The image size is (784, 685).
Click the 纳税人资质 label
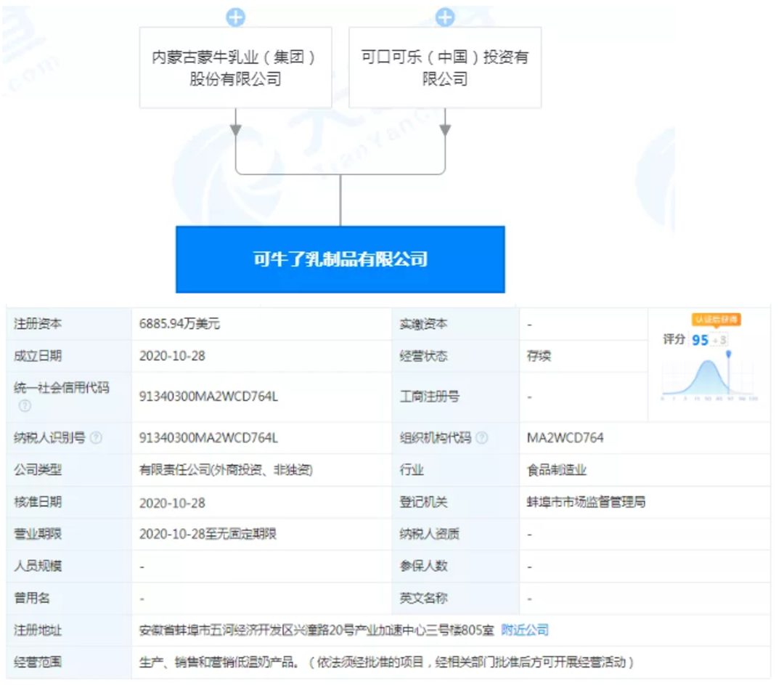click(x=430, y=534)
